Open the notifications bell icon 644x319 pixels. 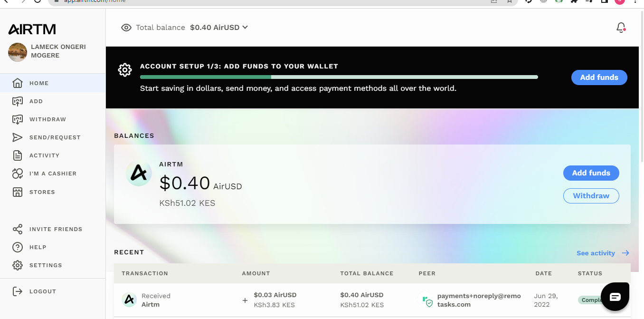[x=621, y=28]
